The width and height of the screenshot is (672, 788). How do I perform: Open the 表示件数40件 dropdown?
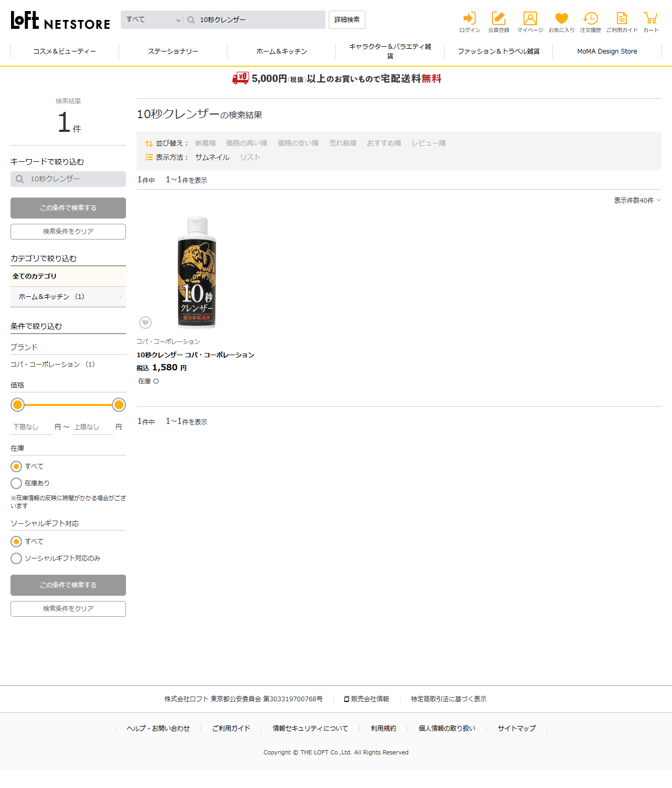pos(637,201)
